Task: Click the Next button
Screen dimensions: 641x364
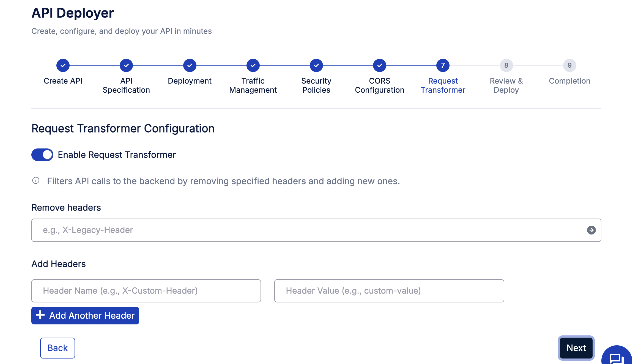Action: point(576,348)
